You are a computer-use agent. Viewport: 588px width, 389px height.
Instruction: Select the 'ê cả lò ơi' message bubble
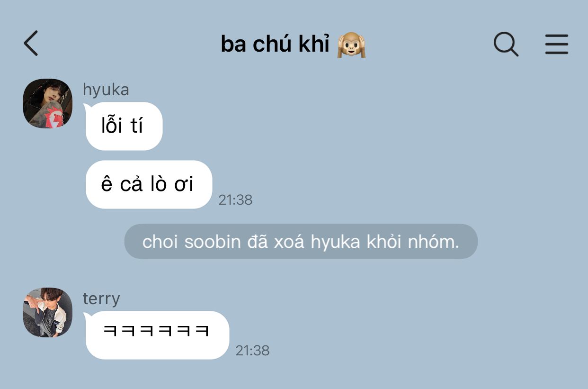[x=148, y=184]
